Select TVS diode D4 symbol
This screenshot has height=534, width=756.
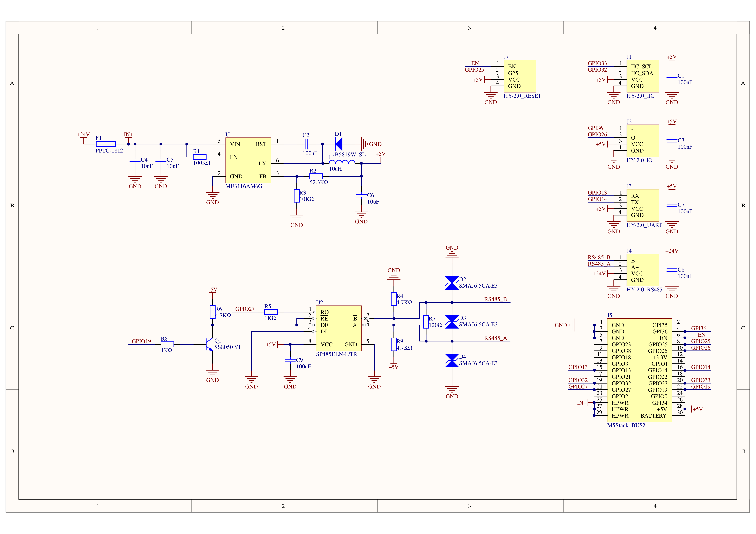[x=452, y=360]
